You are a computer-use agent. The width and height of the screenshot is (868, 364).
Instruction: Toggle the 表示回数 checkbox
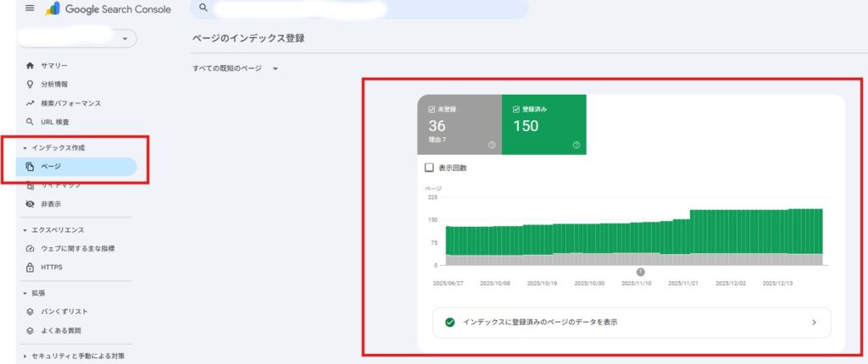(x=430, y=168)
